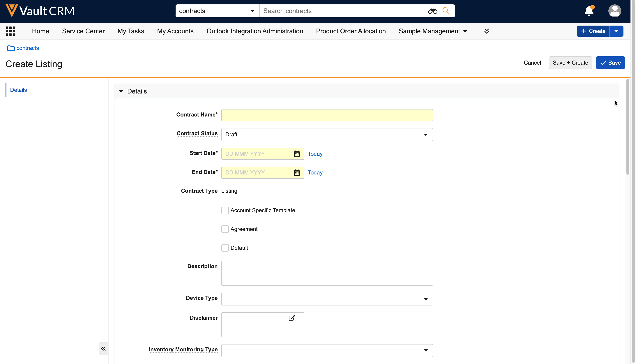Collapse the sidebar with double chevron
Screen dimensions: 636x364
pyautogui.click(x=103, y=349)
